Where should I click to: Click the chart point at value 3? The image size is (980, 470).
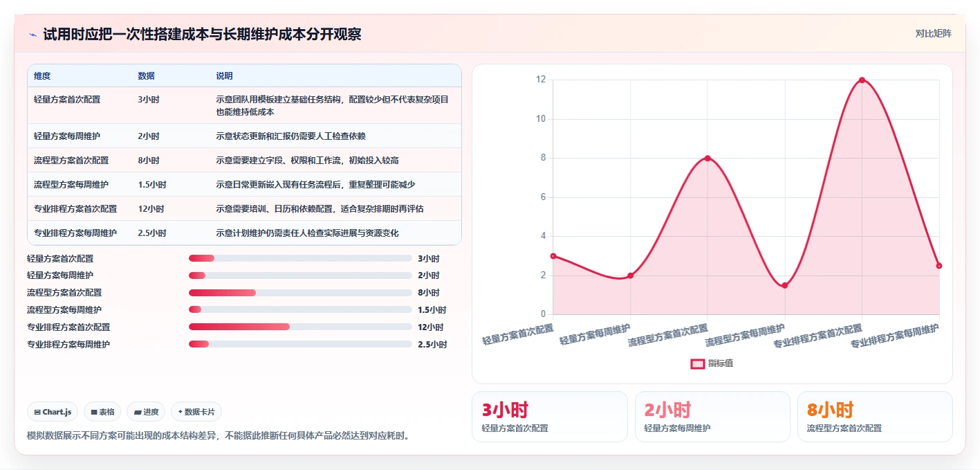tap(553, 256)
